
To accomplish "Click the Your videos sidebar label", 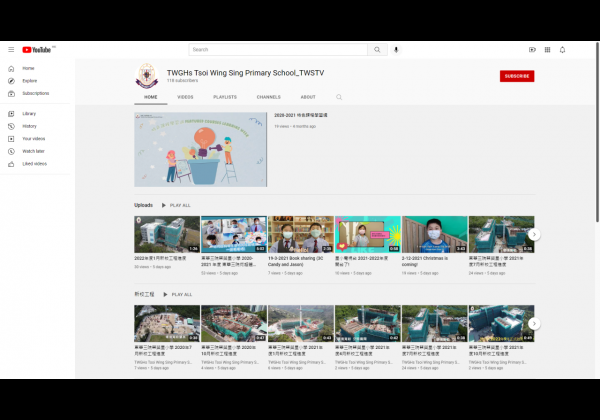I will (34, 139).
